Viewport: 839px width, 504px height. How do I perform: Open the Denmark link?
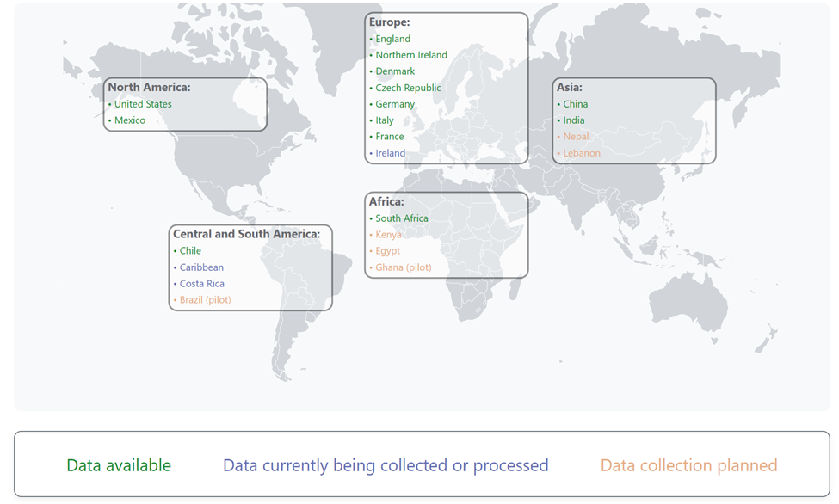tap(395, 71)
